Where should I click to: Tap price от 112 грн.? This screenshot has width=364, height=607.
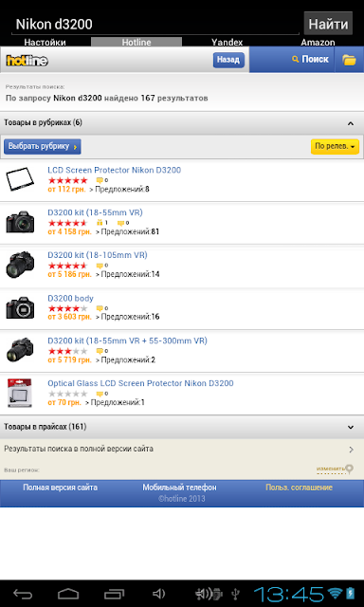(x=66, y=190)
